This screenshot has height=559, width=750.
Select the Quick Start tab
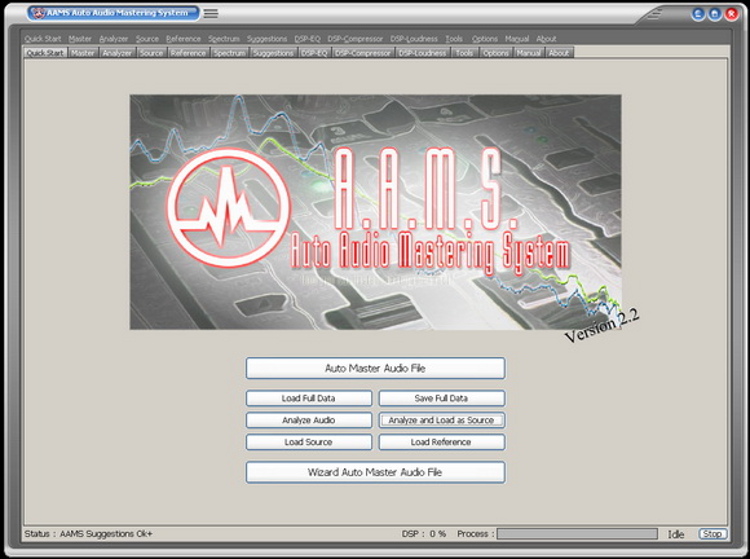(45, 53)
